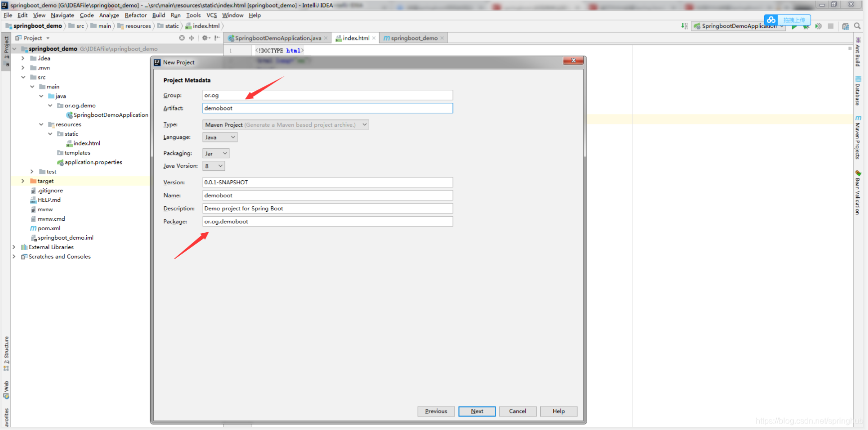Click the Build project icon with green arrow
This screenshot has width=868, height=430.
point(684,26)
